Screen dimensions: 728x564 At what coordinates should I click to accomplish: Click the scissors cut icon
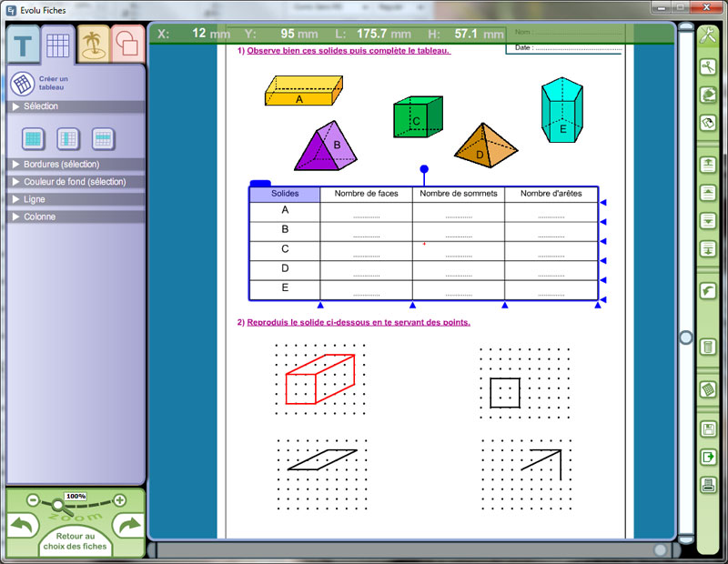point(708,67)
